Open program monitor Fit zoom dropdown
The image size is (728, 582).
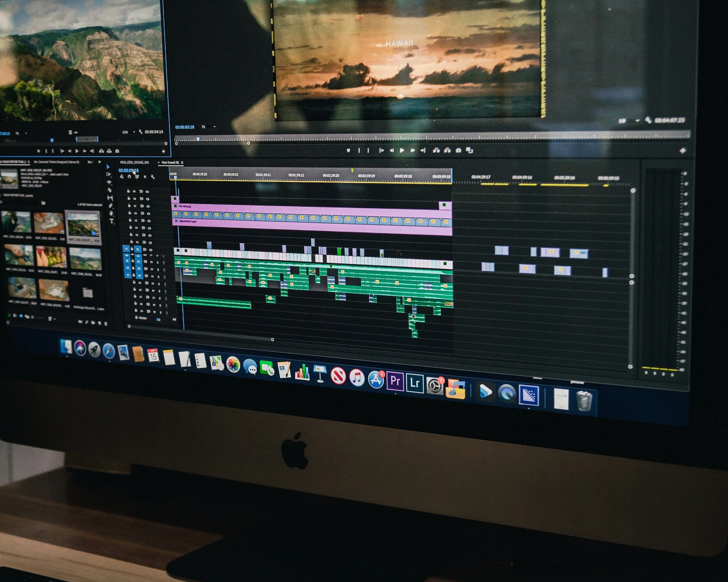[x=209, y=127]
